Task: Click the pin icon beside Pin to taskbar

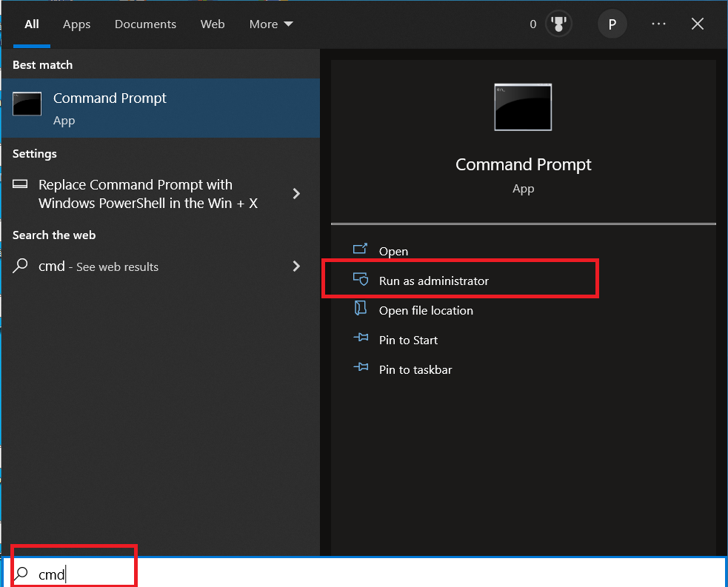Action: [361, 367]
